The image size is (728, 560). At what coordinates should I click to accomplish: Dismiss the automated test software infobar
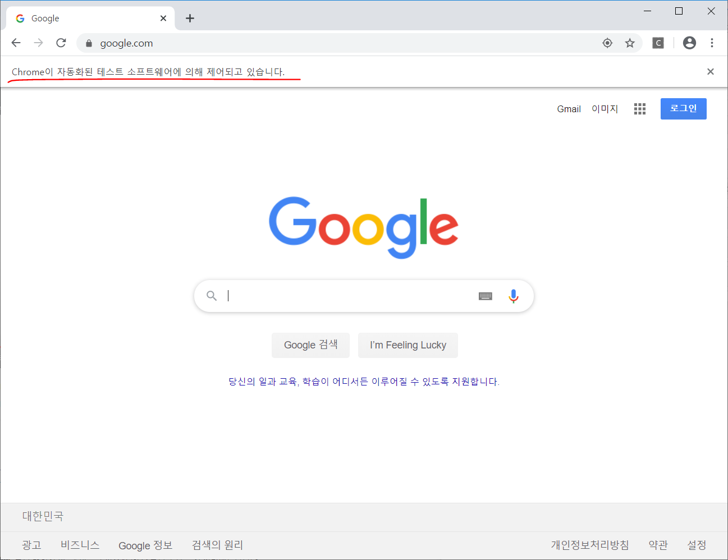(711, 71)
